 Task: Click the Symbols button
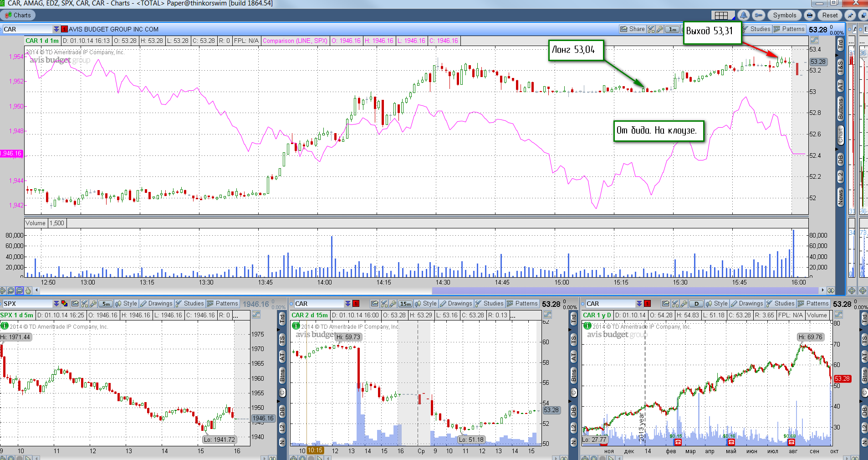(x=785, y=15)
